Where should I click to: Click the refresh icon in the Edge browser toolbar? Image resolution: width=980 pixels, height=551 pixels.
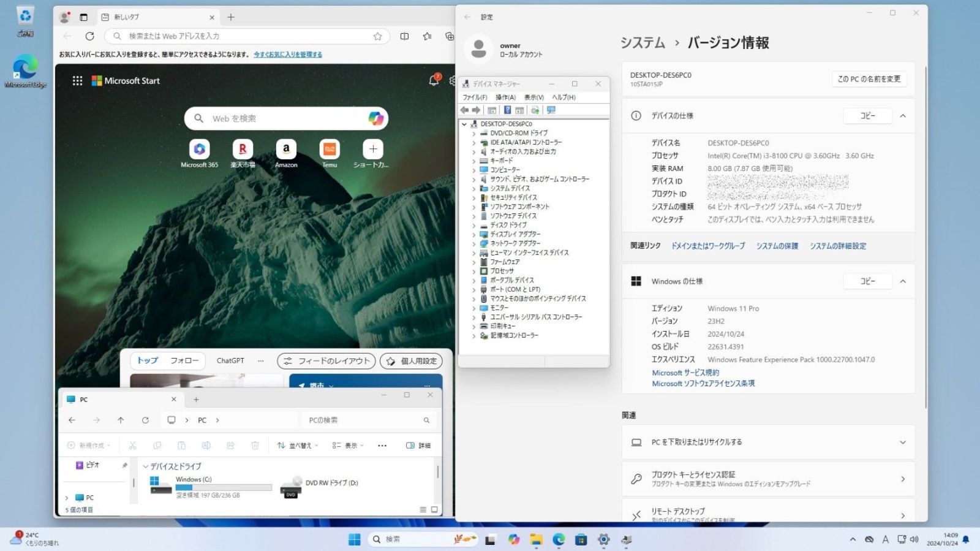pyautogui.click(x=90, y=36)
